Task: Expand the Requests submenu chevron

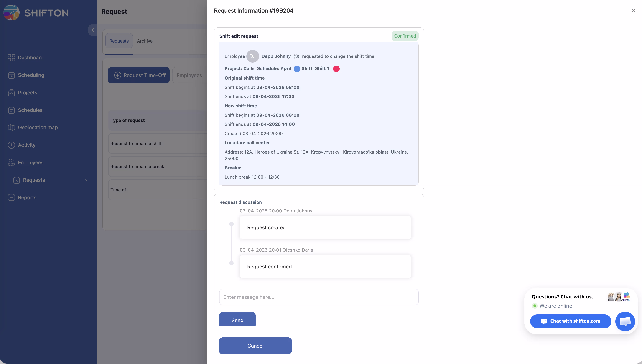Action: pos(87,180)
